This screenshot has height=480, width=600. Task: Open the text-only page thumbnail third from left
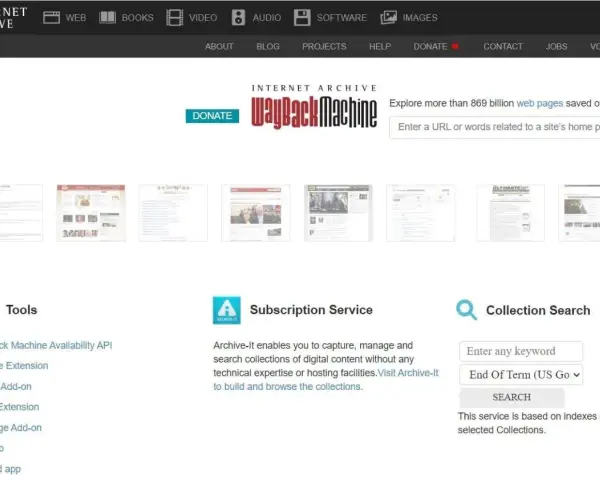tap(173, 213)
